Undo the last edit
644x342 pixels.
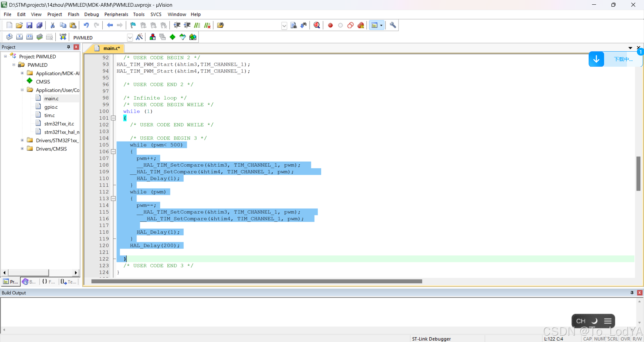[86, 25]
